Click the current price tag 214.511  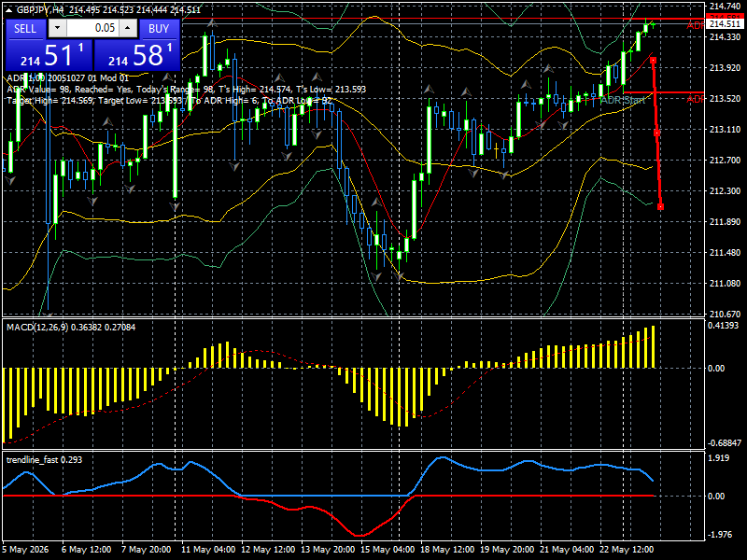[x=726, y=24]
